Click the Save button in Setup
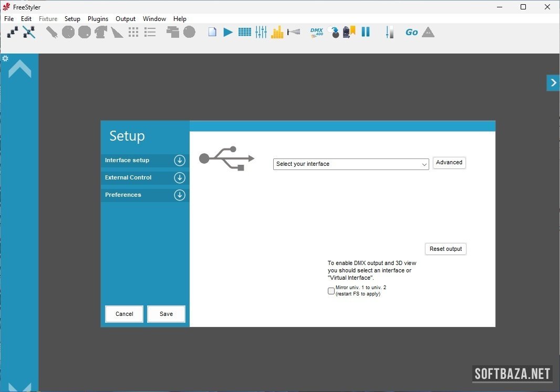560x392 pixels. (x=166, y=314)
